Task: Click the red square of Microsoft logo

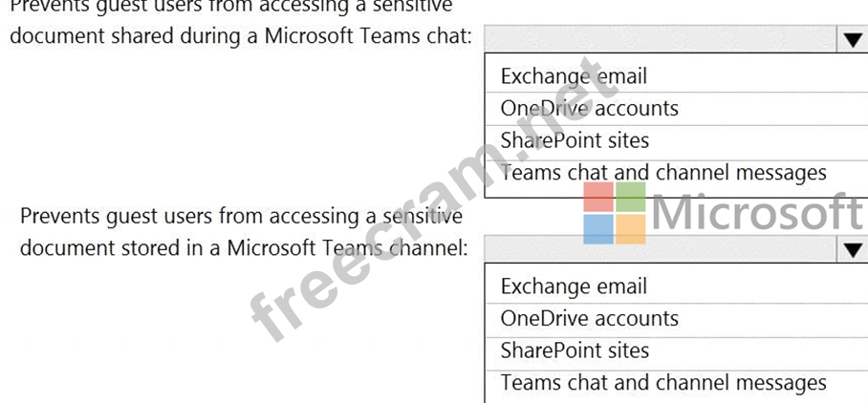Action: tap(598, 197)
